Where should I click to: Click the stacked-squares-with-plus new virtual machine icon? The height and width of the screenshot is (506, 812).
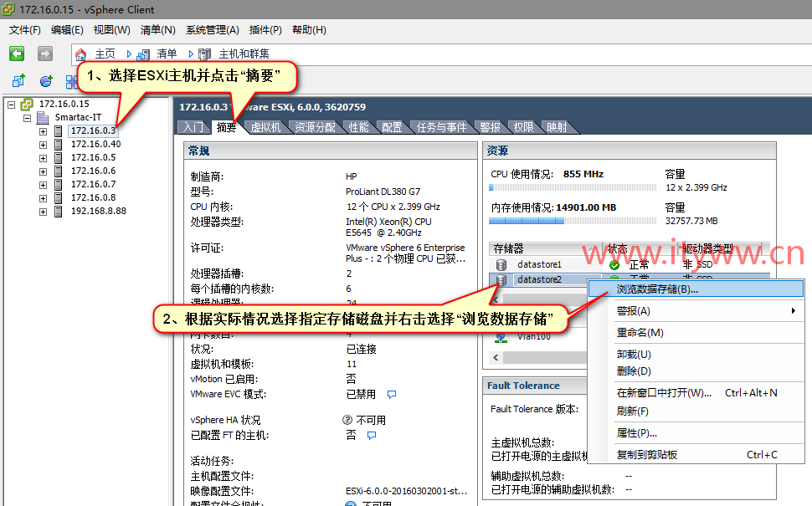pos(18,81)
